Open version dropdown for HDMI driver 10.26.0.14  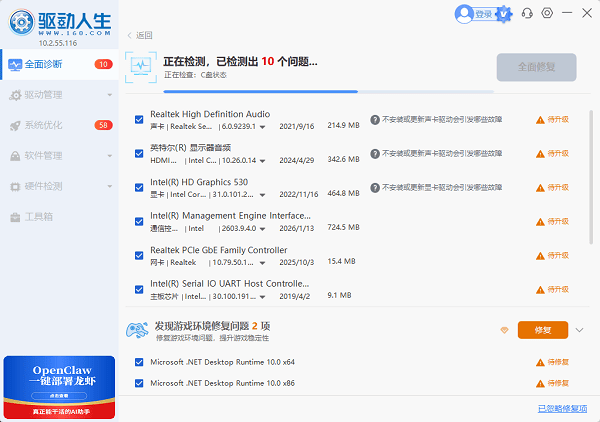pyautogui.click(x=262, y=161)
